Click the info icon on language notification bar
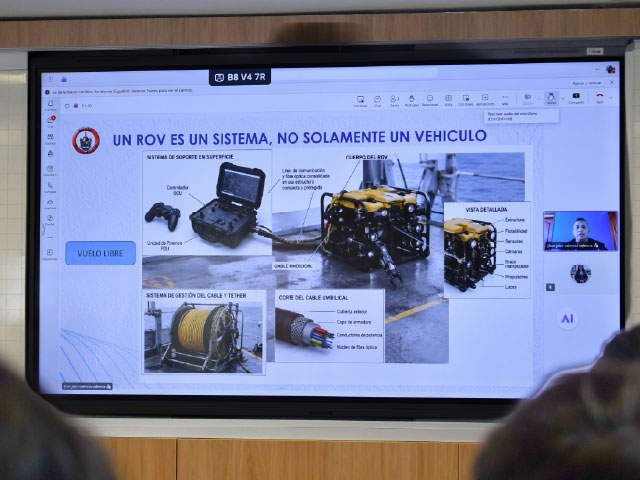 tap(47, 92)
